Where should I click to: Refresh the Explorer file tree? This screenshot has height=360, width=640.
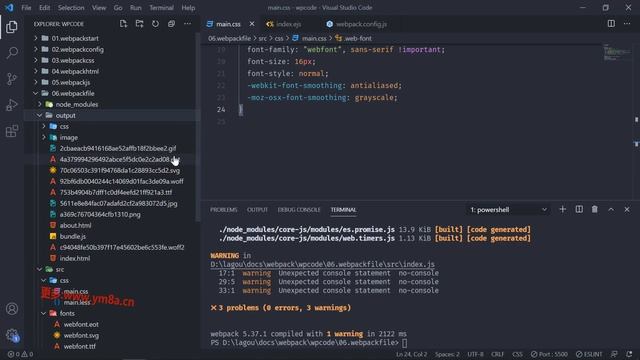[156, 24]
